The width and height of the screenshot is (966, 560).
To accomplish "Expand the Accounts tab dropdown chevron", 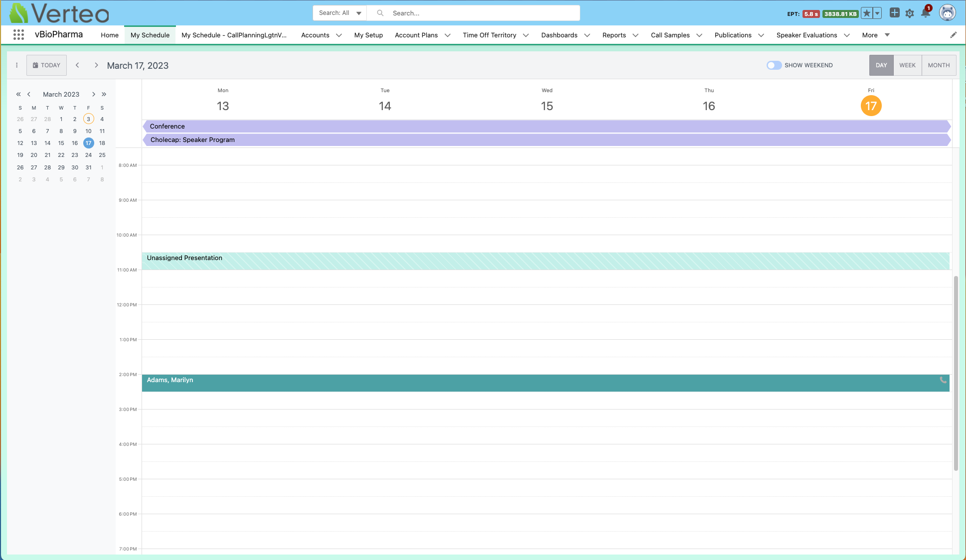I will [339, 35].
